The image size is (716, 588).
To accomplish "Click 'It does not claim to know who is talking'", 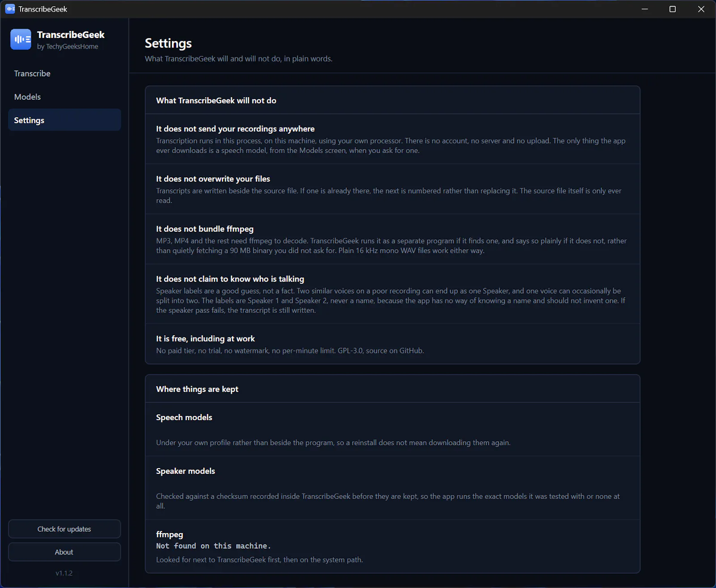I will [x=230, y=279].
